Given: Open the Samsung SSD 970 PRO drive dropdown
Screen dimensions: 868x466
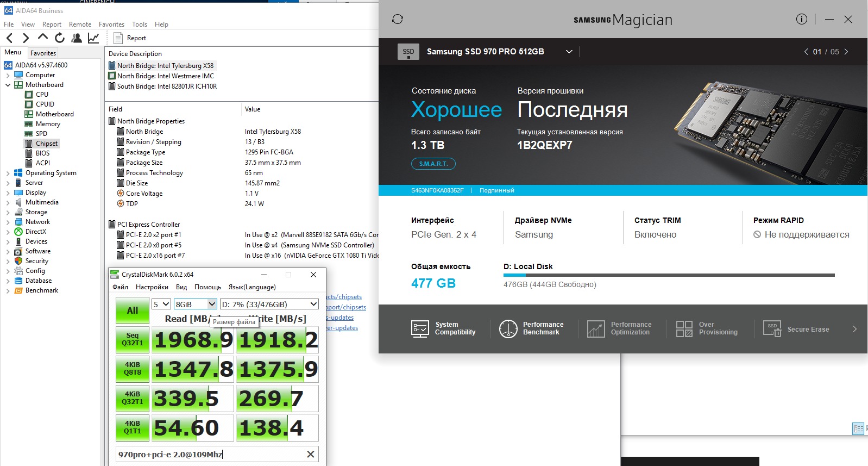Looking at the screenshot, I should click(569, 52).
